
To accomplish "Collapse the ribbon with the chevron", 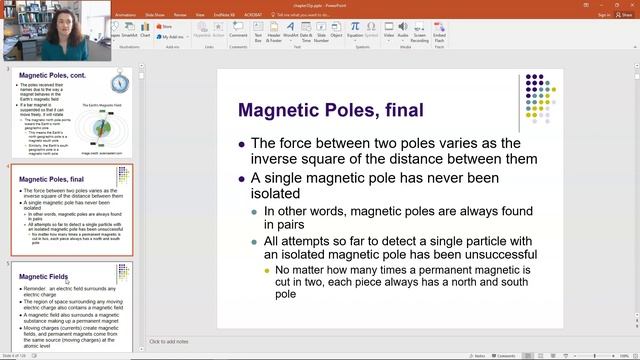I will point(635,47).
